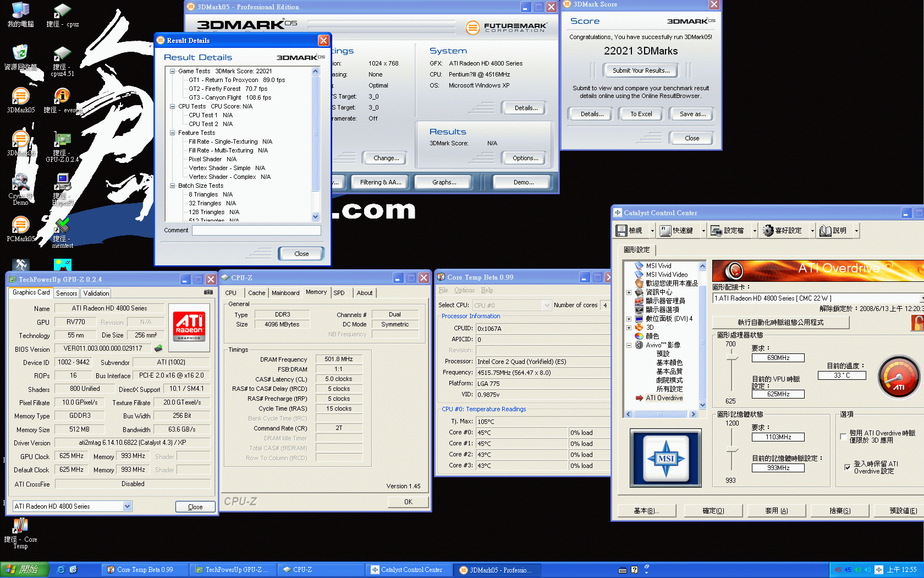Viewport: 924px width, 578px height.
Task: Click the Graphs button in 3DMark05
Action: pos(444,182)
